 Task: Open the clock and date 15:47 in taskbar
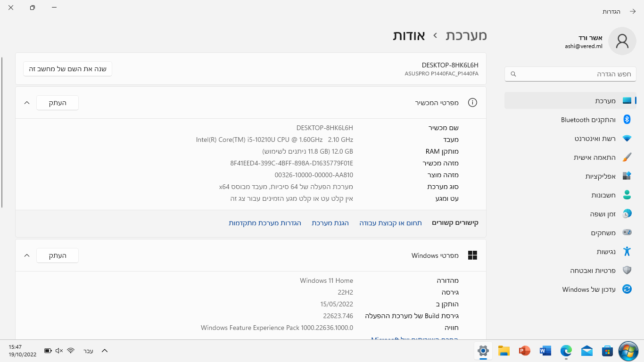(22, 351)
